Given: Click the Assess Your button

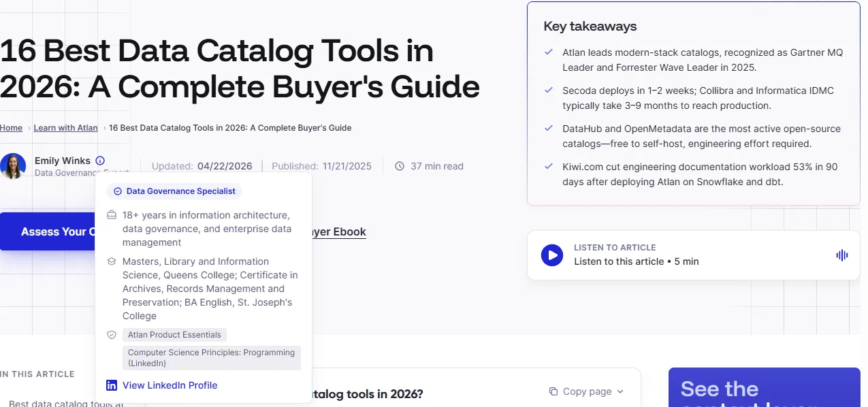Looking at the screenshot, I should pyautogui.click(x=48, y=231).
